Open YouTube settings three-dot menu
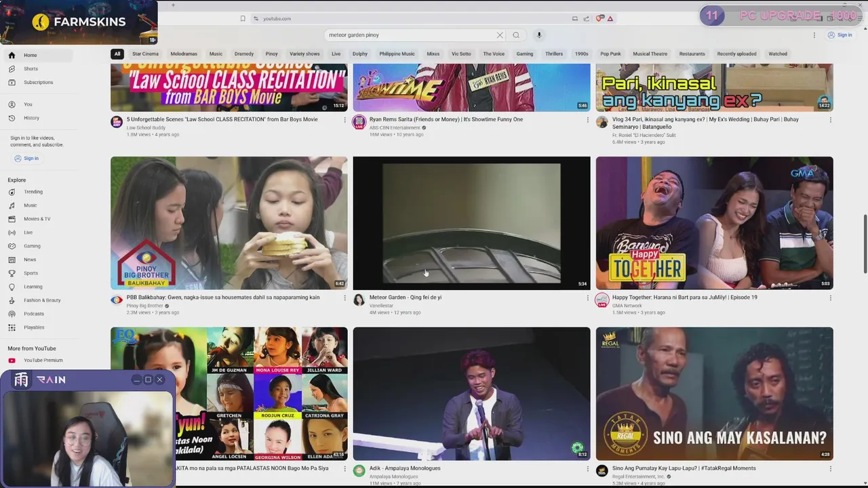This screenshot has height=488, width=868. (x=814, y=35)
